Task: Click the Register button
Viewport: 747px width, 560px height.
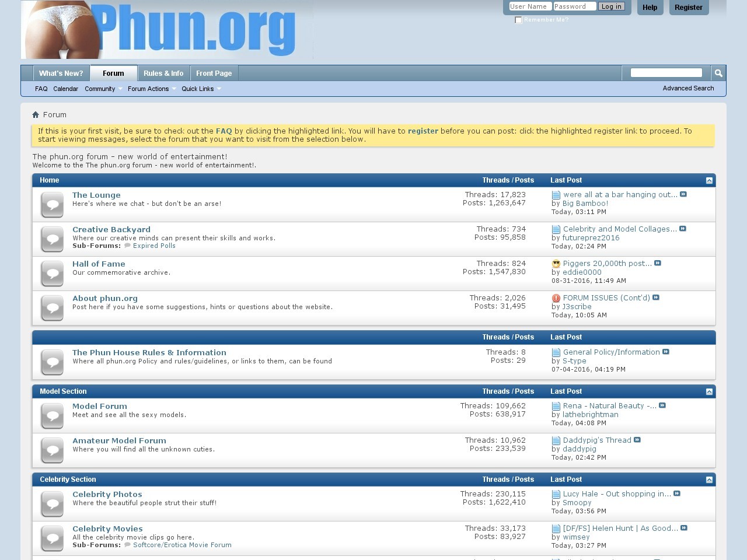Action: pos(689,7)
